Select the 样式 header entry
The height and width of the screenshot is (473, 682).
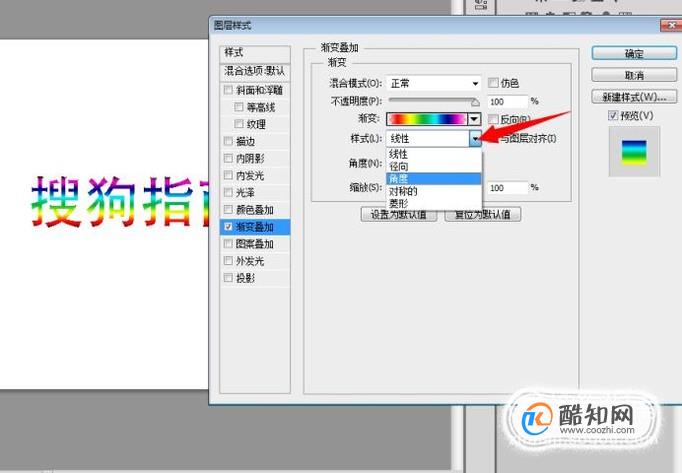[255, 53]
